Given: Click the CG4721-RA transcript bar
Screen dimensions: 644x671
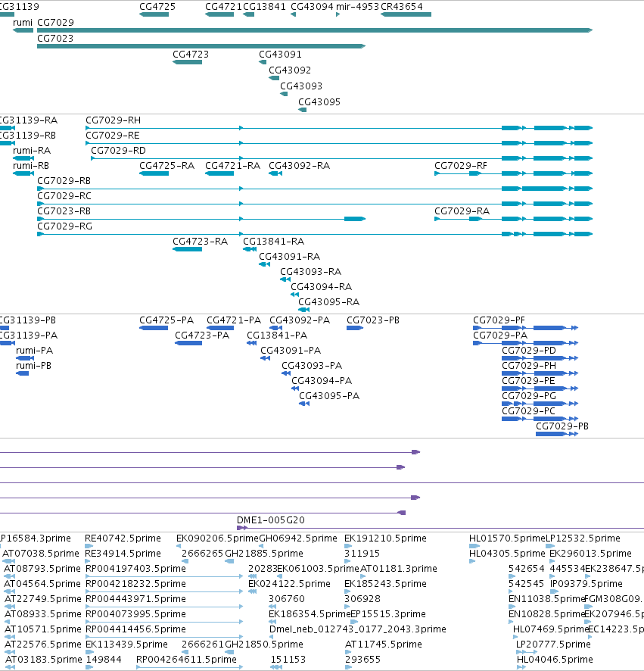Looking at the screenshot, I should pos(219,173).
